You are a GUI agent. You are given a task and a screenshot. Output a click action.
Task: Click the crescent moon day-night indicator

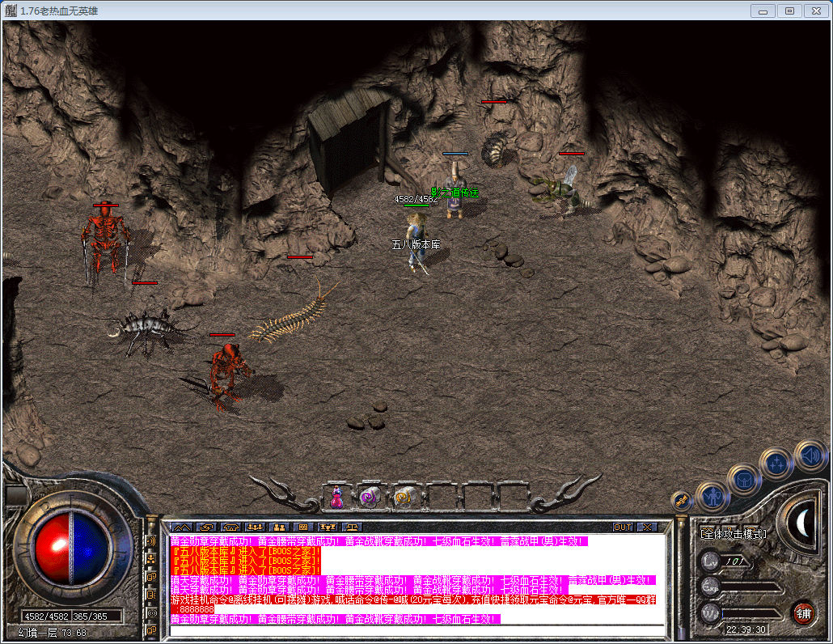coord(803,523)
